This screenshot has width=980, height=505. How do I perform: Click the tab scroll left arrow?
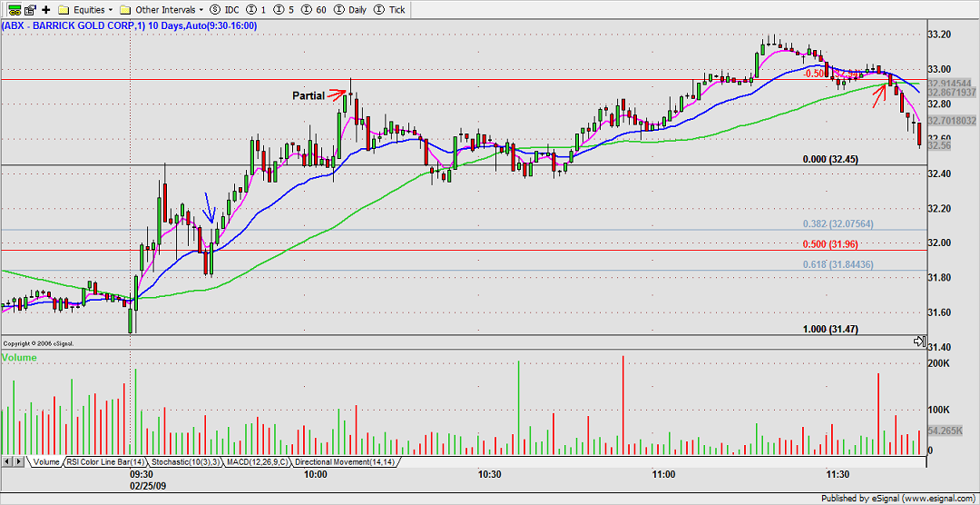pyautogui.click(x=6, y=461)
